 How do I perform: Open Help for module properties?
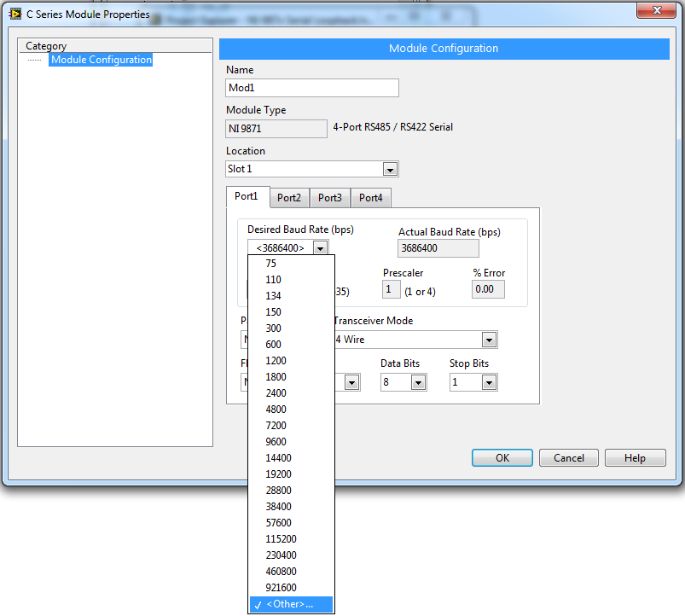pos(636,458)
